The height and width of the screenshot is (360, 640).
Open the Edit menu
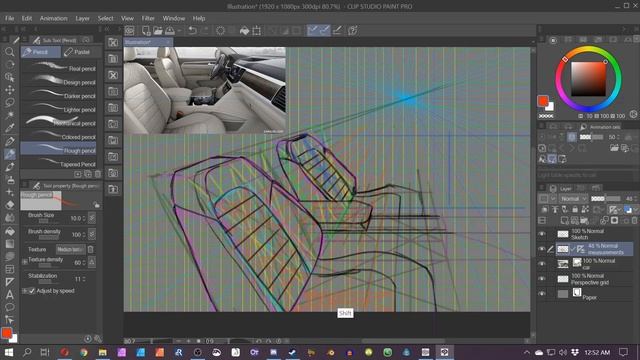point(27,18)
